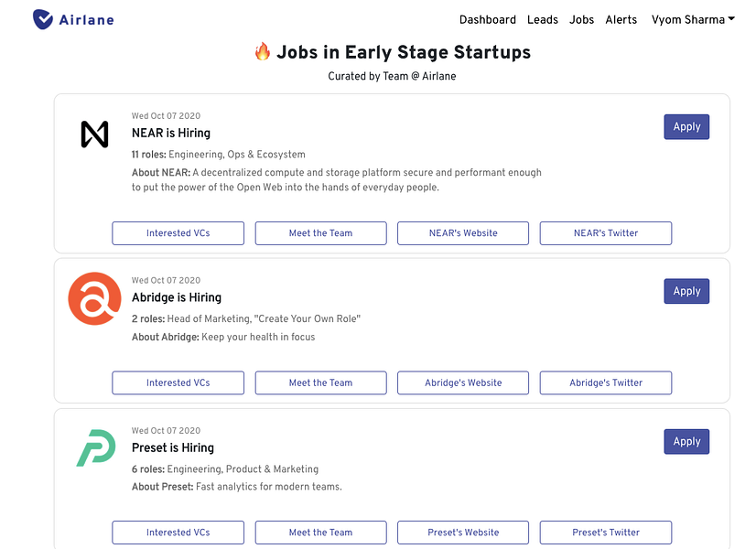Open the Alerts nav item
Viewport: 756px width, 549px height.
pos(621,19)
